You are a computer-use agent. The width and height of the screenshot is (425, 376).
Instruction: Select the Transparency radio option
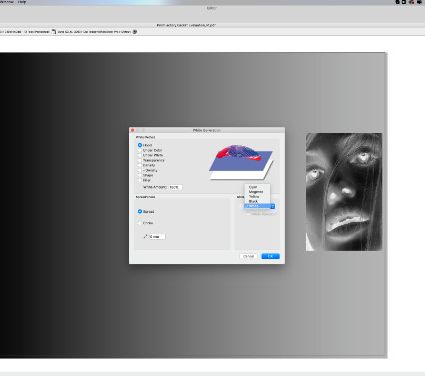140,160
